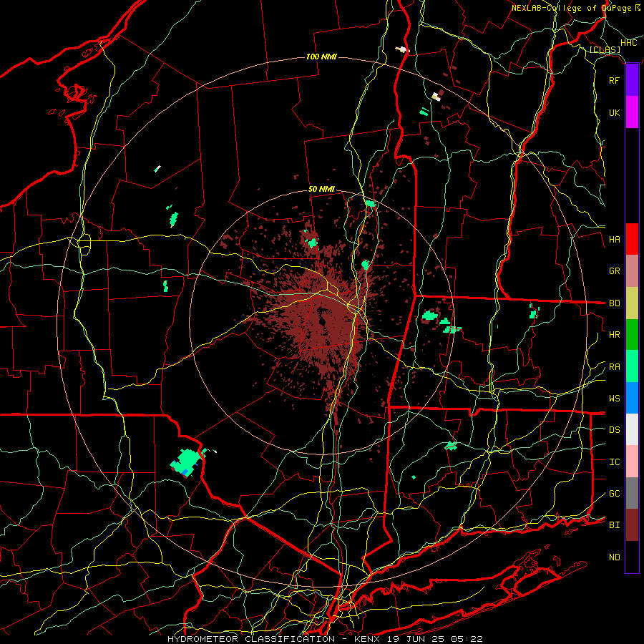Select the bright green RA legend swatch

(632, 366)
